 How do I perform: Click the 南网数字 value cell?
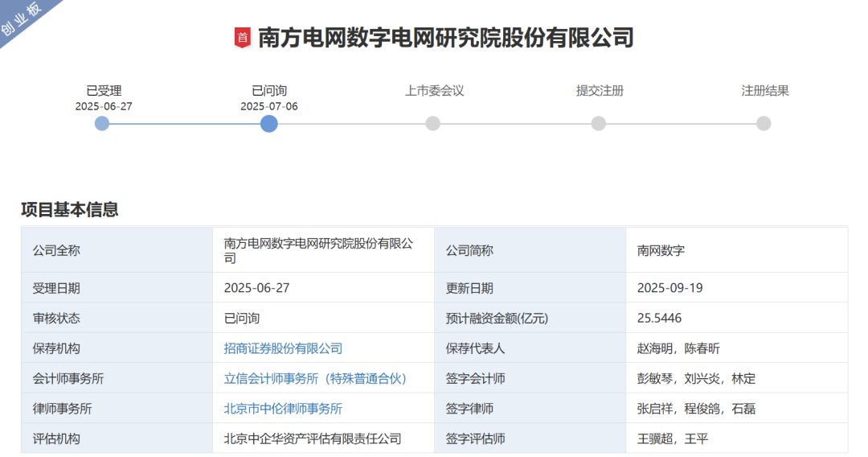(737, 250)
